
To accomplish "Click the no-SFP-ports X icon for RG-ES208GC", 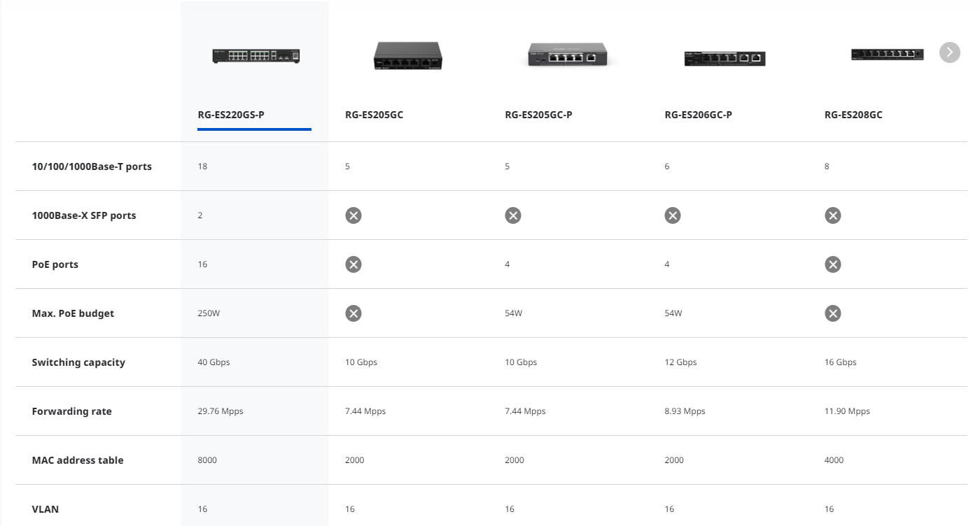I will coord(832,215).
